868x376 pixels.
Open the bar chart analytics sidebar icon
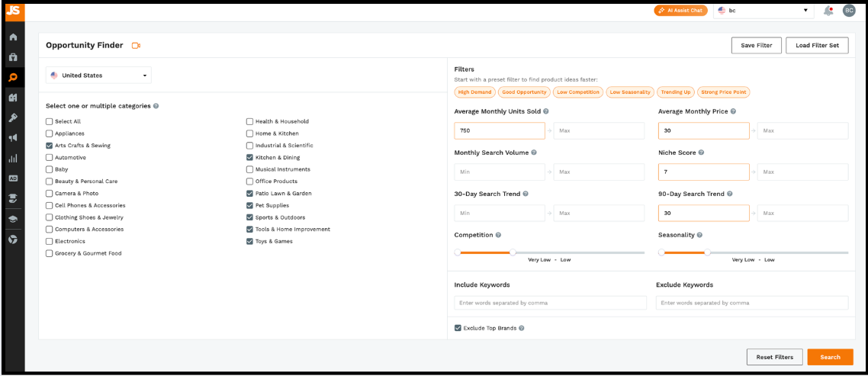pos(13,159)
